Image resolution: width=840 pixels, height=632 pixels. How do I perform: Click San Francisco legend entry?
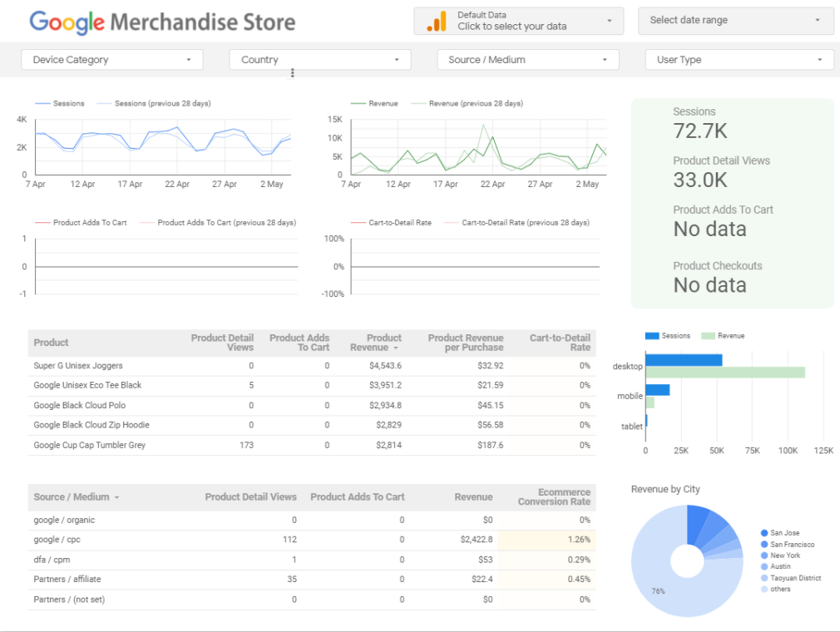click(x=788, y=544)
